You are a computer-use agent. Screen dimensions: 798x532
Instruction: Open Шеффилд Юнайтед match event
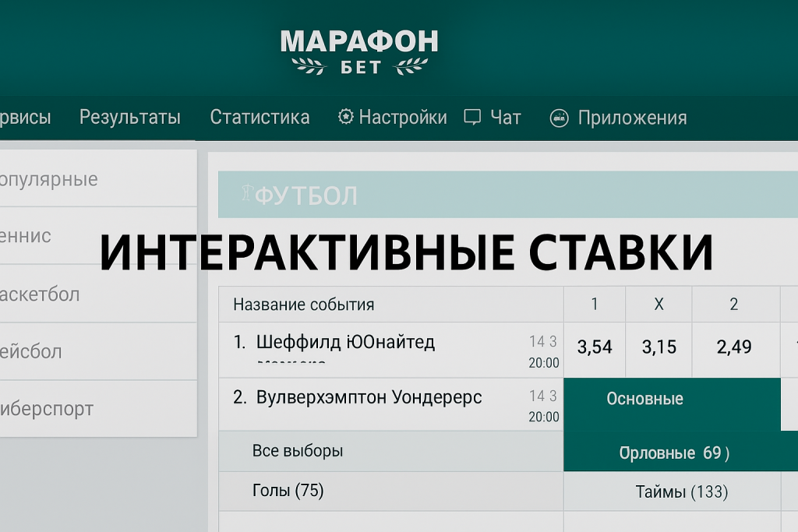345,343
